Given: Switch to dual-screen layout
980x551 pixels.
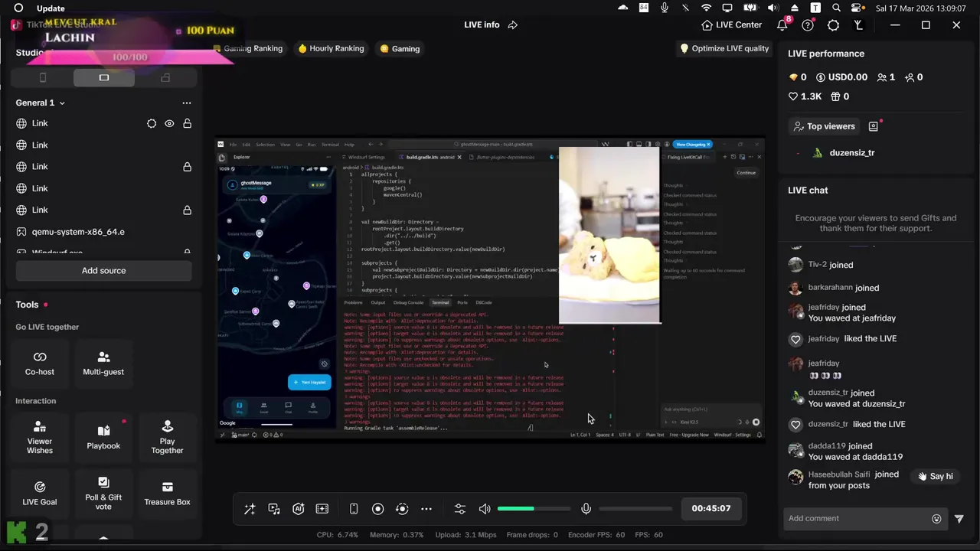Looking at the screenshot, I should click(165, 77).
